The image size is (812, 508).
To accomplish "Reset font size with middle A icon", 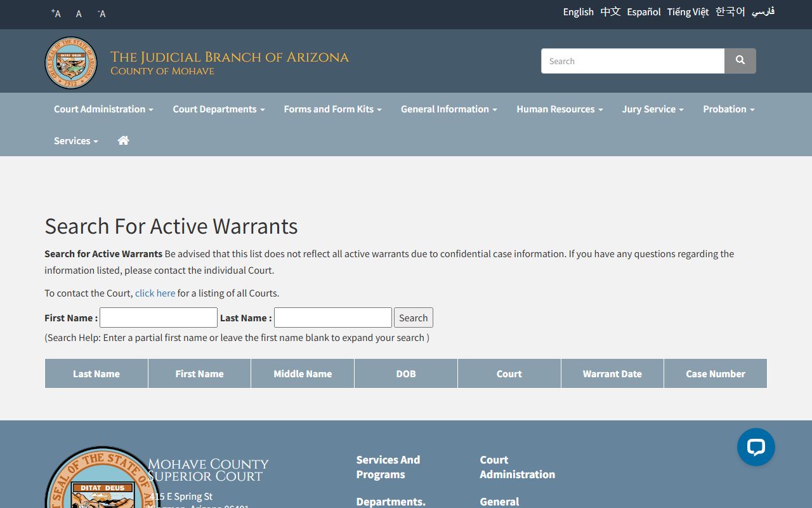I will pyautogui.click(x=79, y=13).
